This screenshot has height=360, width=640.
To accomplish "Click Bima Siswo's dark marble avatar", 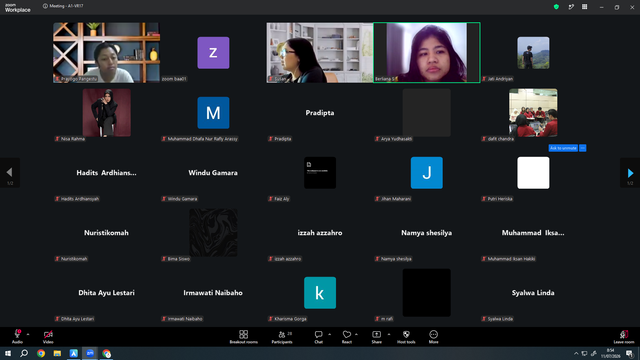I will [213, 233].
